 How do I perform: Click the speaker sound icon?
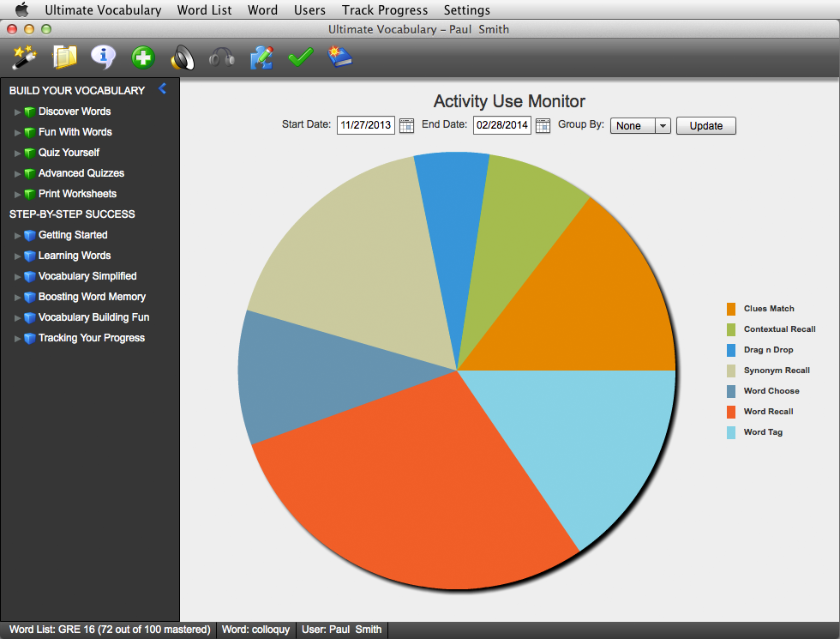click(x=183, y=57)
